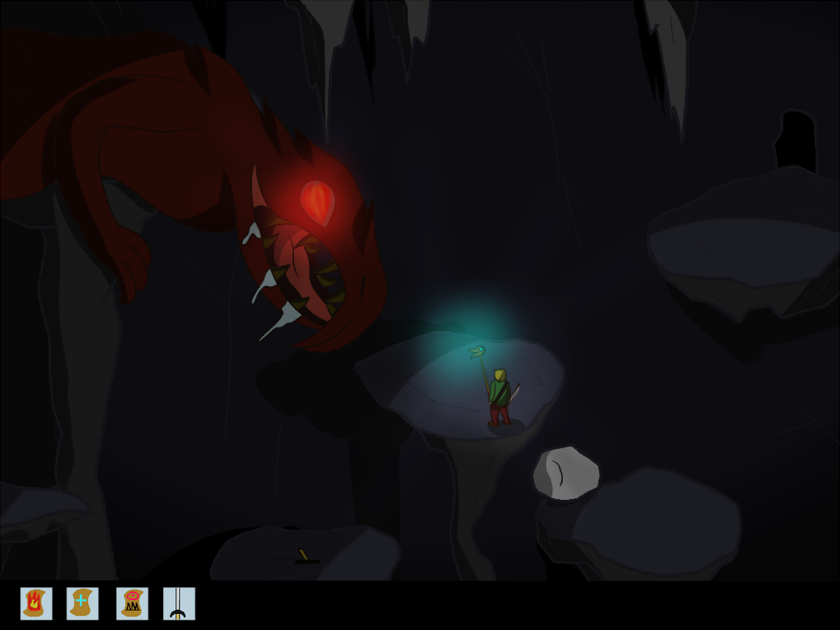The height and width of the screenshot is (630, 840).
Task: Select the sword in the inventory
Action: (179, 603)
